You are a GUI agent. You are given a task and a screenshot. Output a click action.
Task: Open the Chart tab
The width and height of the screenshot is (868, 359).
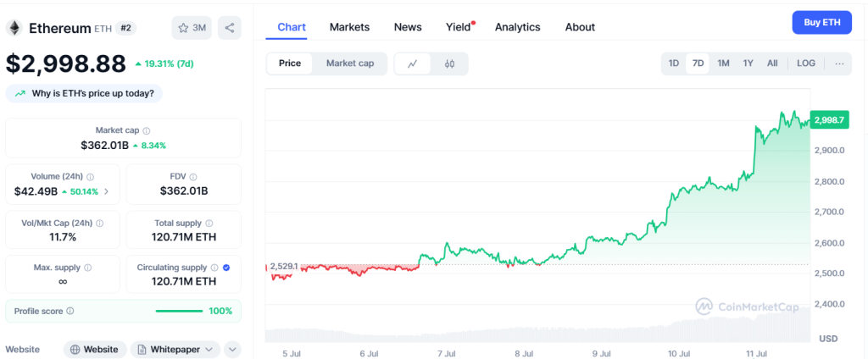coord(292,27)
